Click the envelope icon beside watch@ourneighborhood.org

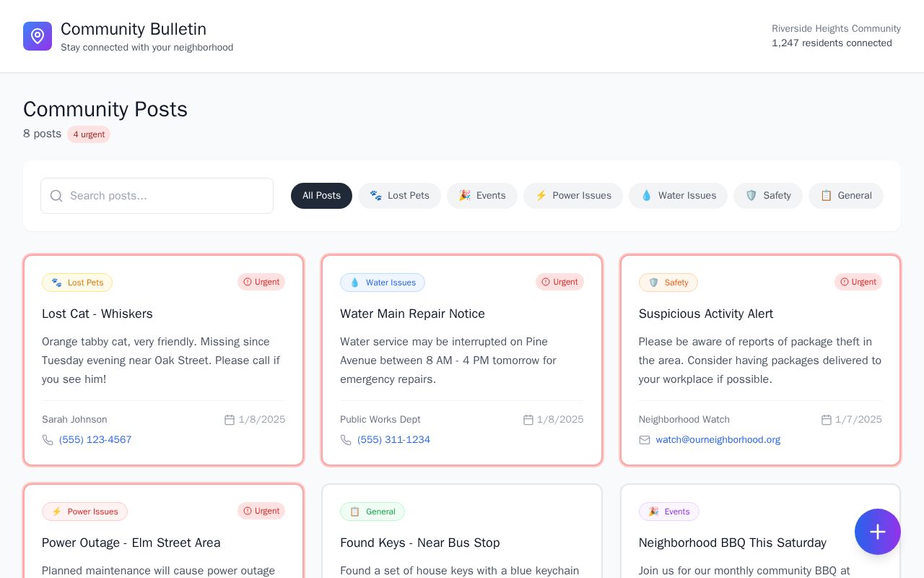coord(645,440)
